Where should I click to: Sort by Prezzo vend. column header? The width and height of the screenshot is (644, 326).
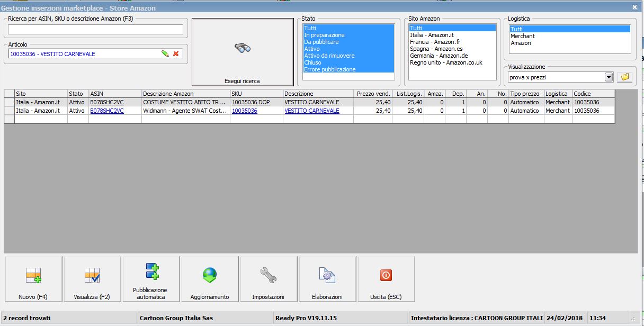(x=373, y=94)
